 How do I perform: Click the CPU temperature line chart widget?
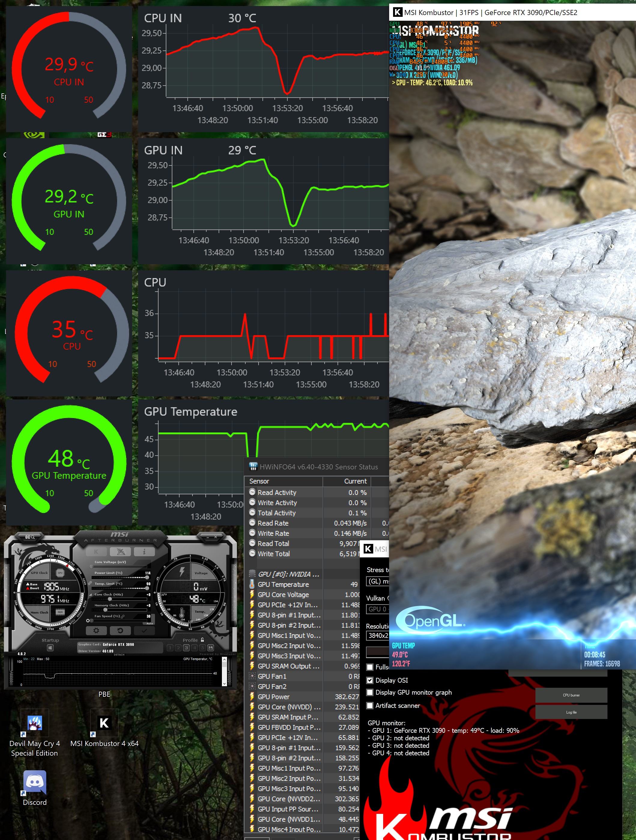click(x=264, y=333)
